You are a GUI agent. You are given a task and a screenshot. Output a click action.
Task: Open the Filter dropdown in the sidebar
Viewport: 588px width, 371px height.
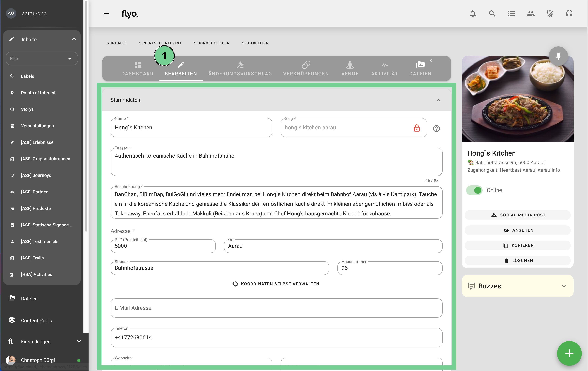[x=42, y=59]
